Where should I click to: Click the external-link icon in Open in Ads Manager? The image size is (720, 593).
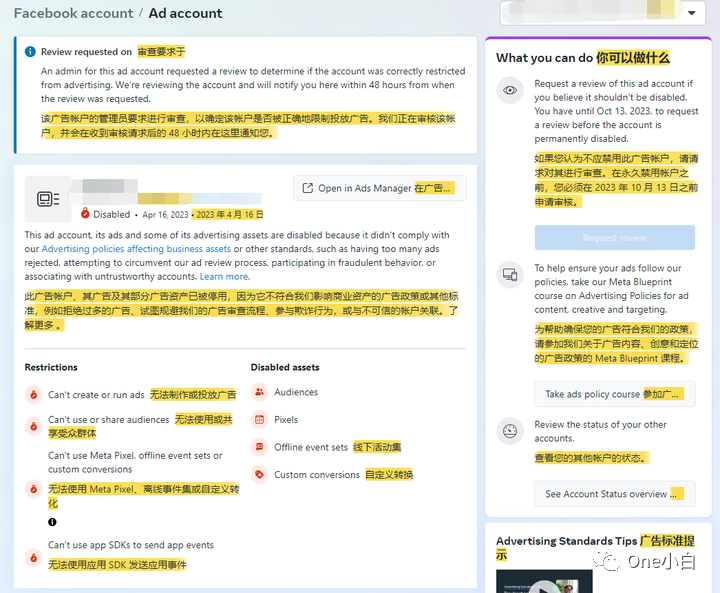coord(308,188)
